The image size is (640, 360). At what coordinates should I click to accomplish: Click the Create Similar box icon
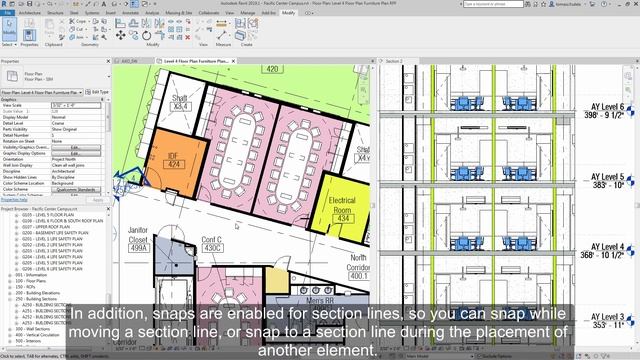pos(240,36)
